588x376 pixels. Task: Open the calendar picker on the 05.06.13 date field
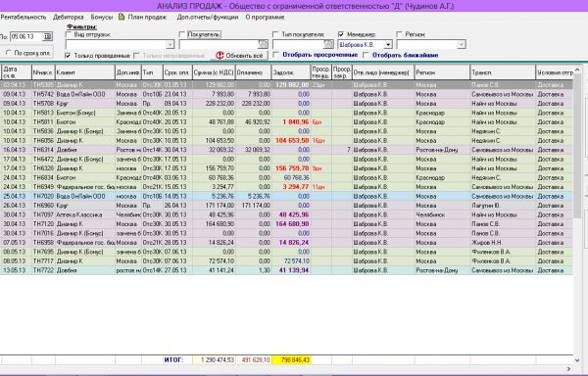(47, 36)
